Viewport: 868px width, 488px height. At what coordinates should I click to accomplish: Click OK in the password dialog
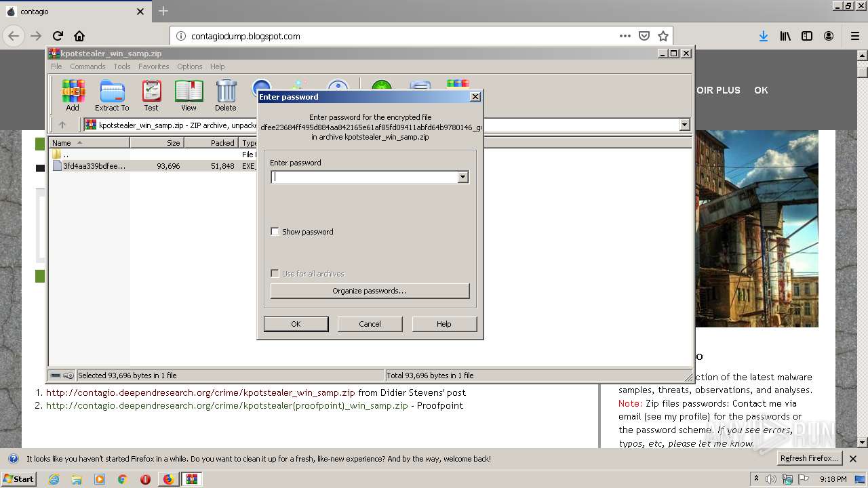pyautogui.click(x=296, y=324)
